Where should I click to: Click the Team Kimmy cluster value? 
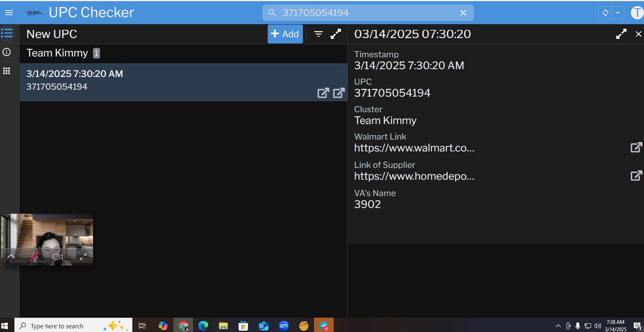pyautogui.click(x=385, y=120)
